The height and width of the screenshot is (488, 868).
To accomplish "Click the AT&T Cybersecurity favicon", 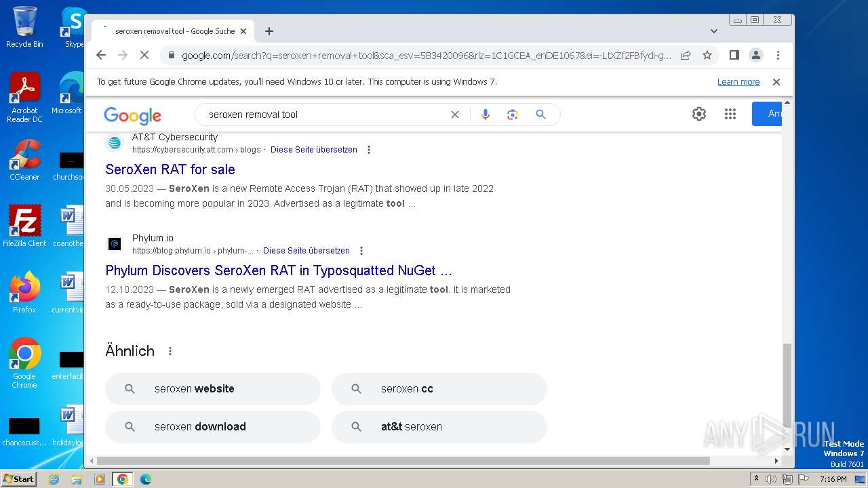I will [x=115, y=142].
